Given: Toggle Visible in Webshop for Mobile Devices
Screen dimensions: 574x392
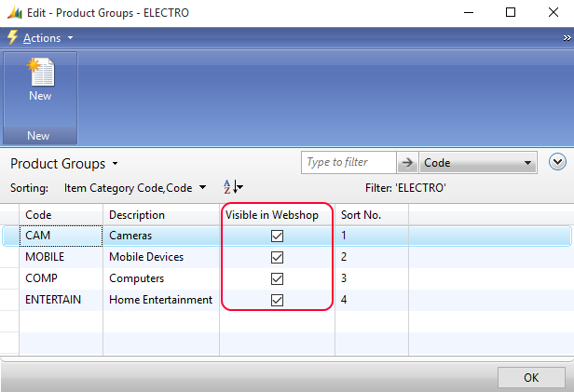Looking at the screenshot, I should point(277,257).
